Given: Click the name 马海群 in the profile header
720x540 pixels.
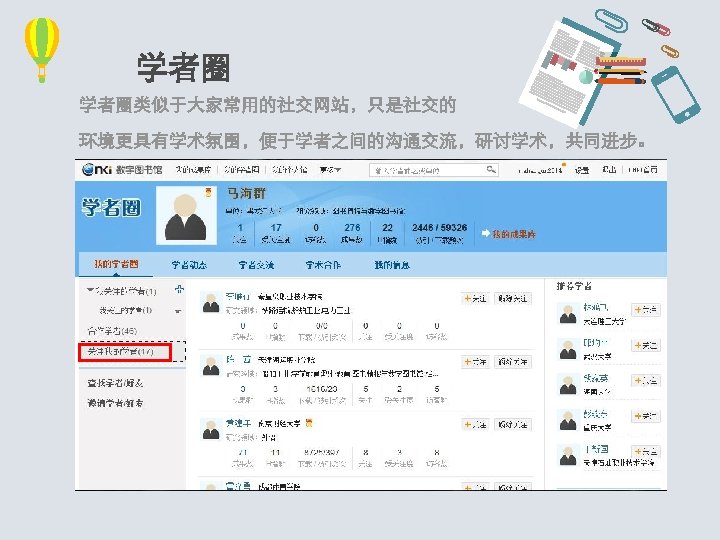Looking at the screenshot, I should (x=246, y=193).
